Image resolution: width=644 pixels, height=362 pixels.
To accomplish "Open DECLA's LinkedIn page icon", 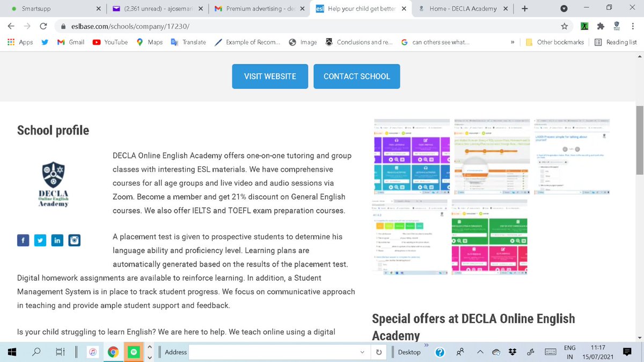I will pos(57,240).
